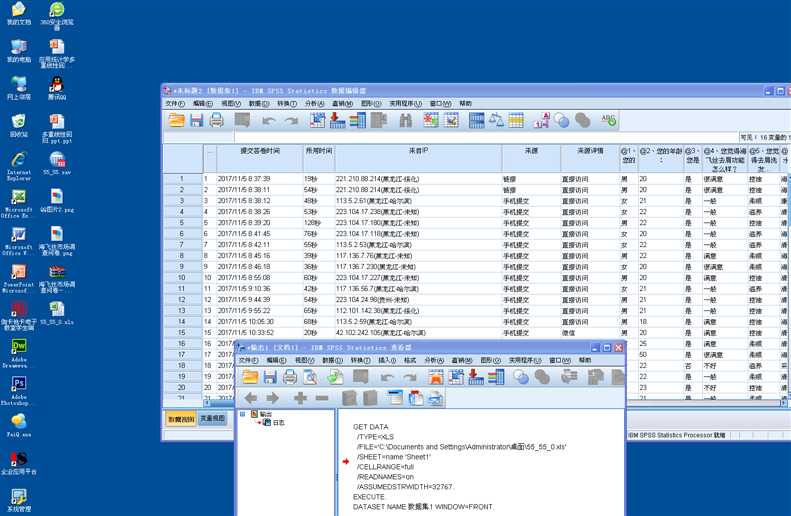Open Adobe Photoshop desktop shortcut
Screen dimensions: 791x516
(x=19, y=391)
